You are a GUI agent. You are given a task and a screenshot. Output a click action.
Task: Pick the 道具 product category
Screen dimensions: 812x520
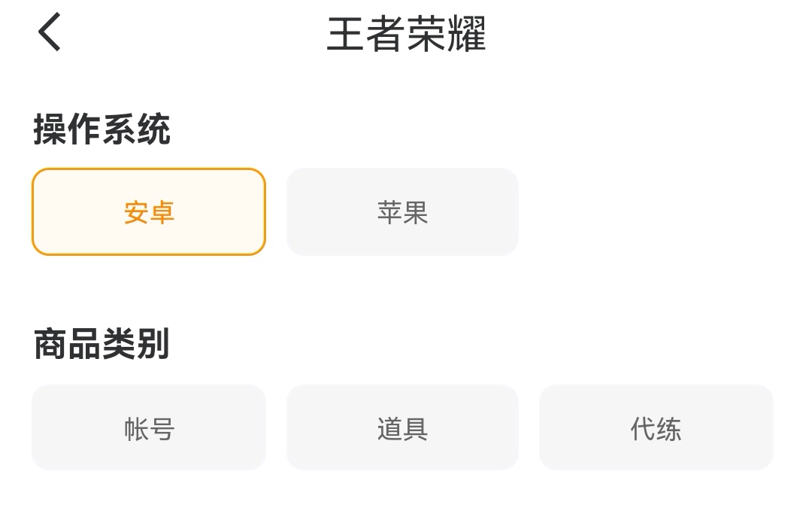(402, 428)
